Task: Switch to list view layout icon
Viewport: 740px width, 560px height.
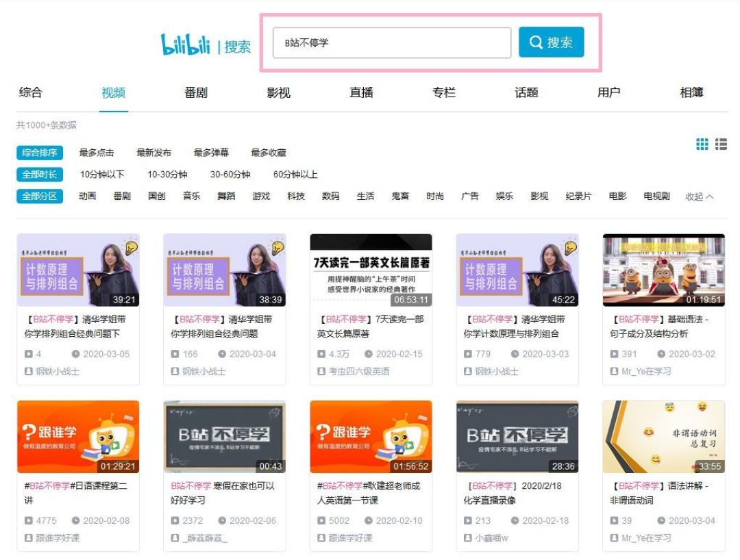Action: 721,144
